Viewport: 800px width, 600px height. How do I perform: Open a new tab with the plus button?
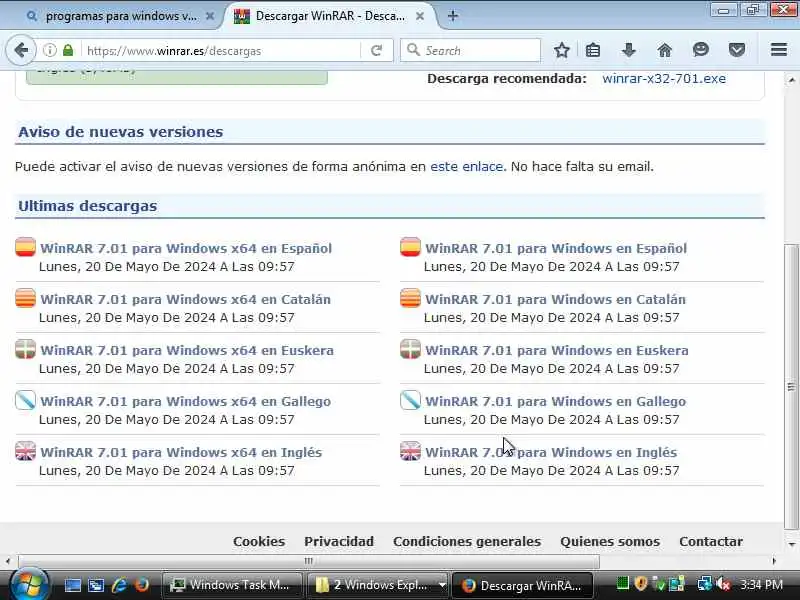(453, 16)
